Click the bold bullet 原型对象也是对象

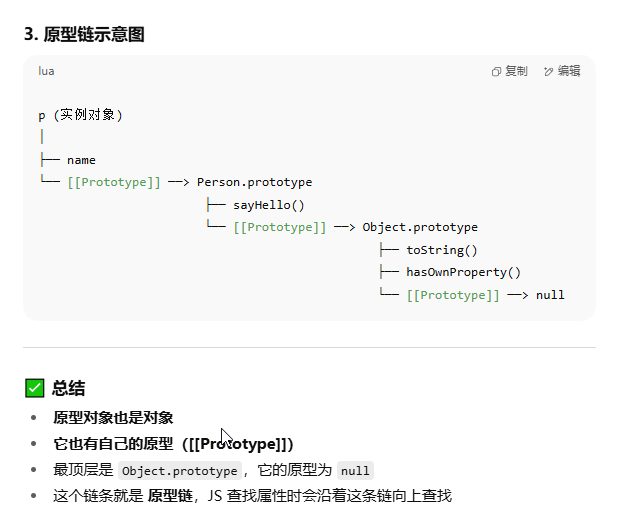click(x=113, y=418)
